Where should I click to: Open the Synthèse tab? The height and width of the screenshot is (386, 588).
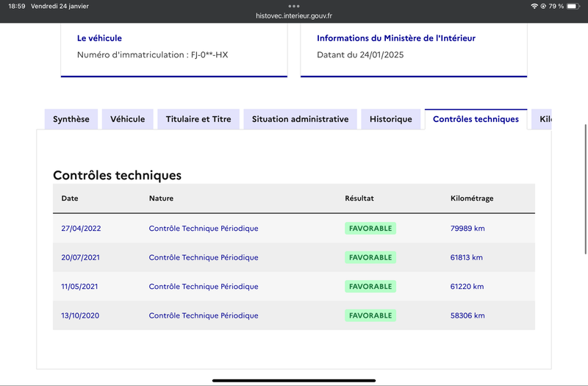(x=71, y=119)
